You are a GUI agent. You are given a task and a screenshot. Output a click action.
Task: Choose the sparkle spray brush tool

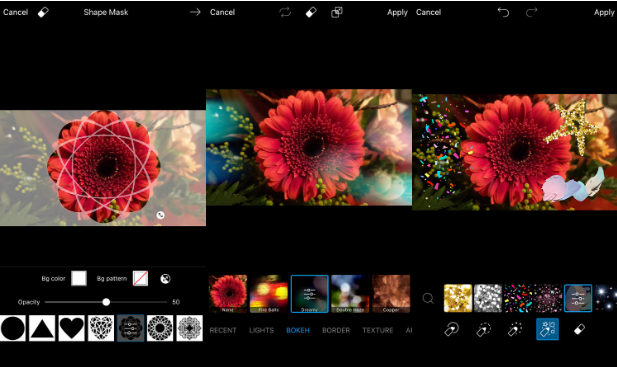[515, 329]
